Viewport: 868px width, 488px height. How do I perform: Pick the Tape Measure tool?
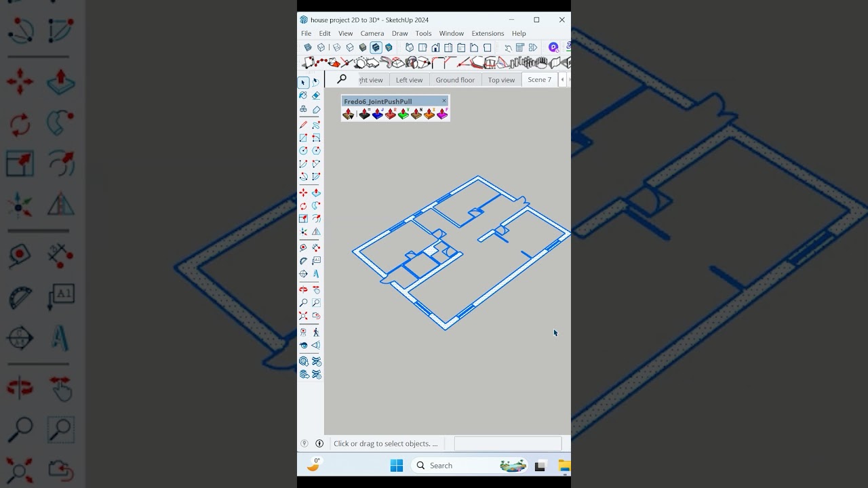coord(303,248)
